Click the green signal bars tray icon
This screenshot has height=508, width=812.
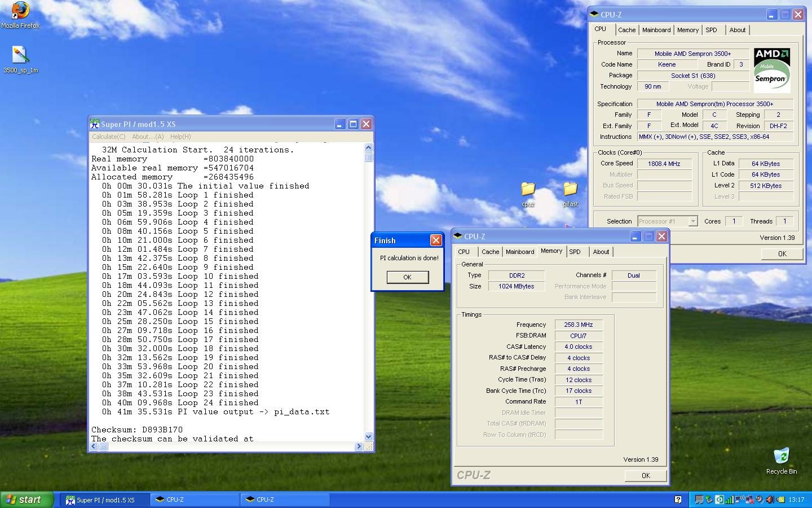click(x=730, y=500)
